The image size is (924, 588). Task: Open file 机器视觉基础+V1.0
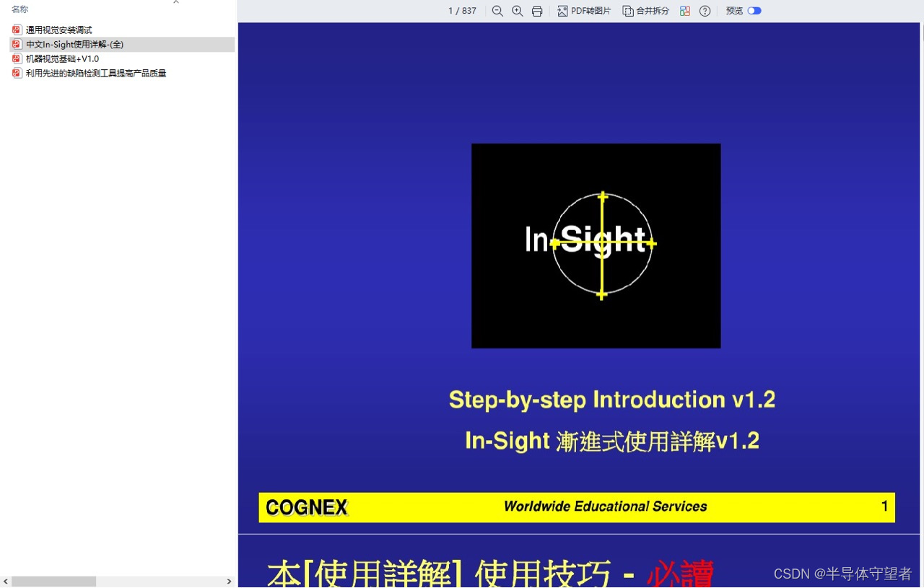pyautogui.click(x=62, y=59)
